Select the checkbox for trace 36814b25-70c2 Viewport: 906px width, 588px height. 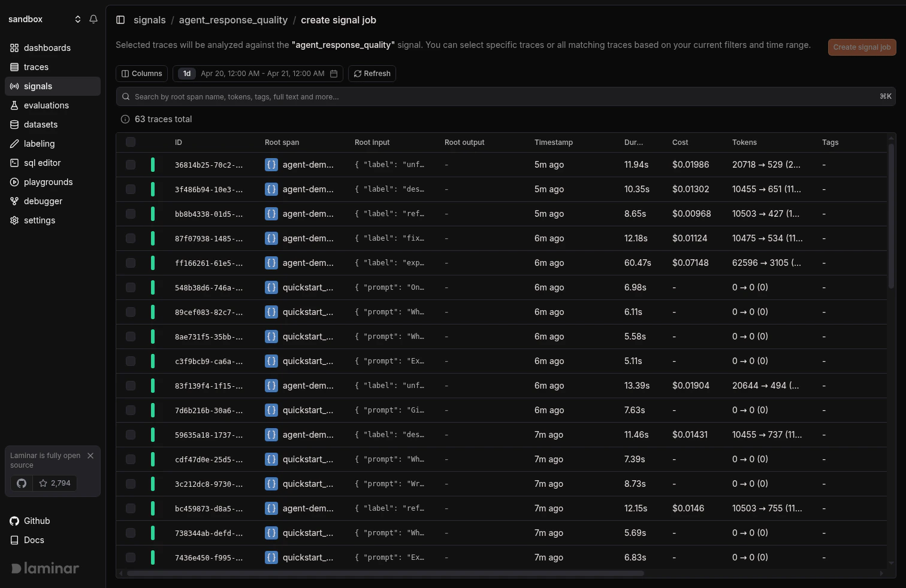pos(131,165)
